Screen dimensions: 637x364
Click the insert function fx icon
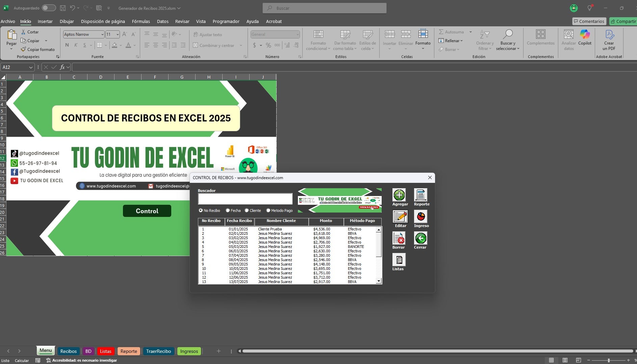62,67
